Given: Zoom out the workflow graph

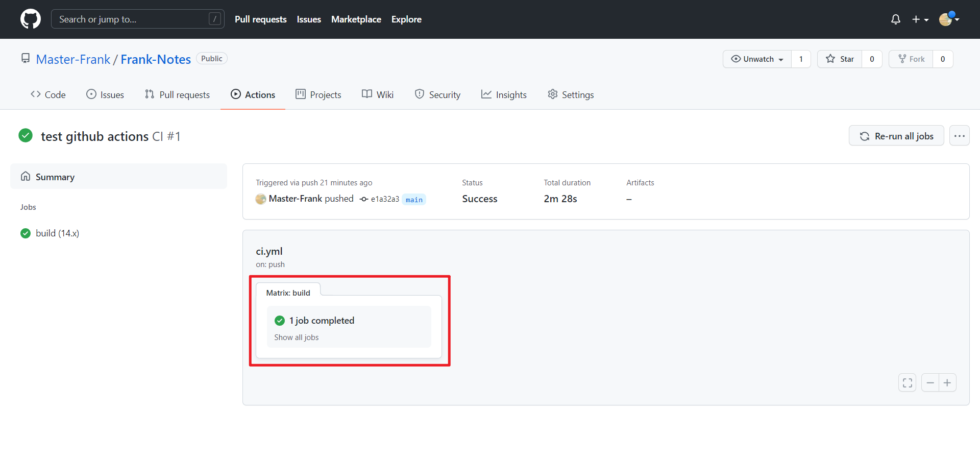Looking at the screenshot, I should click(930, 382).
